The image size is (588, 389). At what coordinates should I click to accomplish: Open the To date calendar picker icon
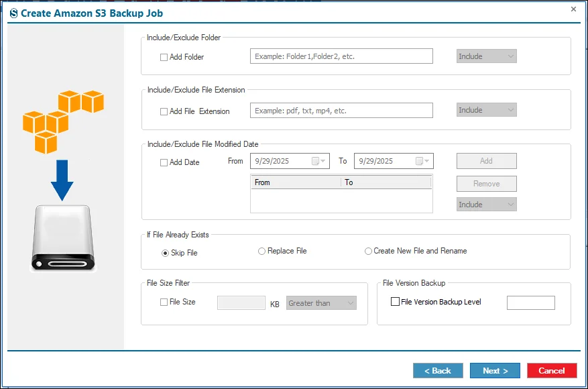point(422,162)
